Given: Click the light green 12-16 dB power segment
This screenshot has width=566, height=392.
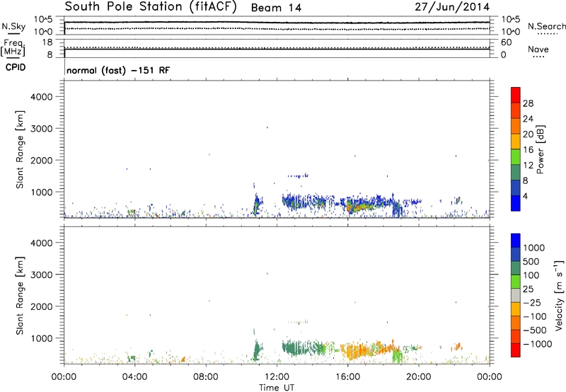Looking at the screenshot, I should pos(516,156).
